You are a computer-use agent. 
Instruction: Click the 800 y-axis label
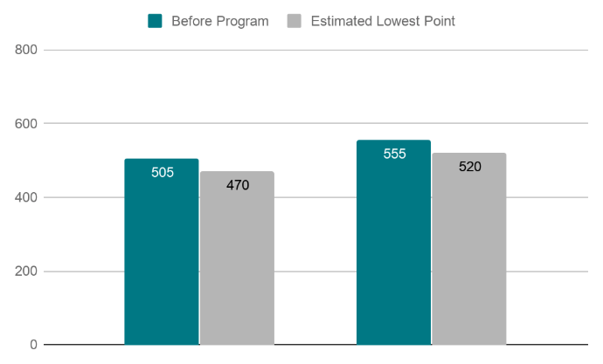click(x=26, y=50)
